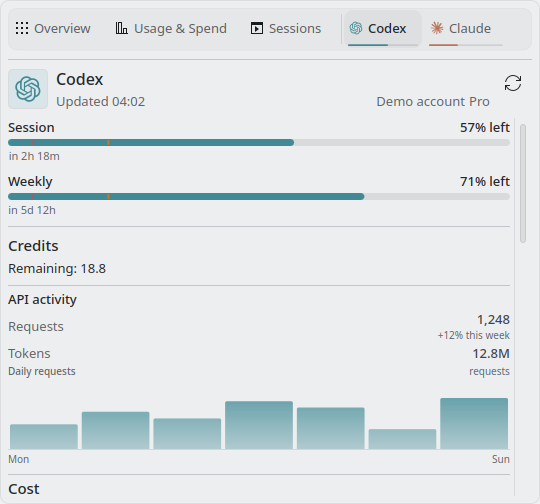Click the Weekly usage progress bar
This screenshot has height=504, width=540.
click(x=259, y=197)
